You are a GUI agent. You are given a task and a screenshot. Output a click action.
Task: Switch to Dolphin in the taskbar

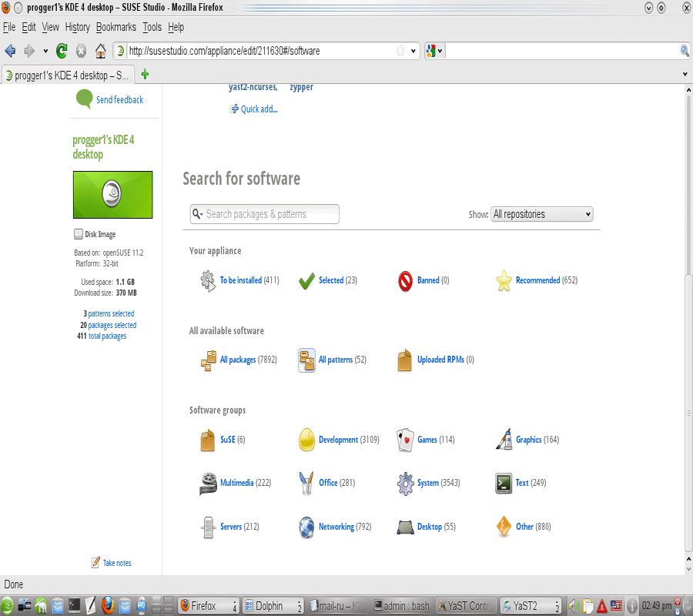point(273,606)
